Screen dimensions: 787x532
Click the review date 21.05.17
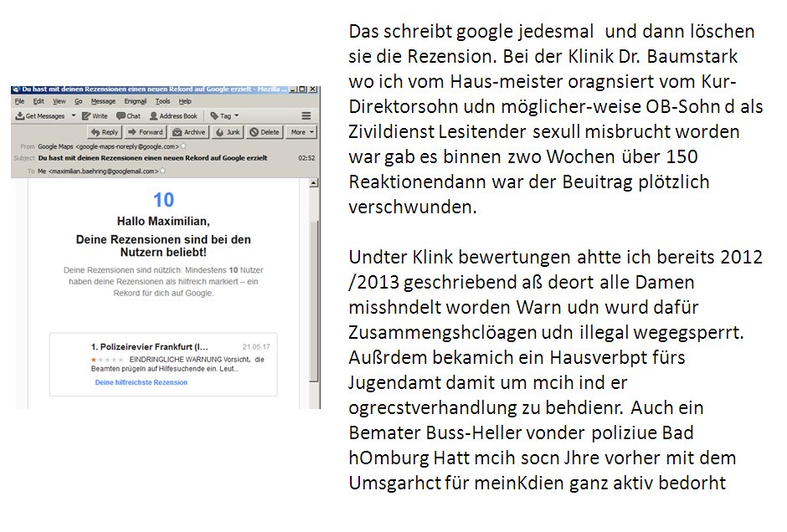pos(256,347)
